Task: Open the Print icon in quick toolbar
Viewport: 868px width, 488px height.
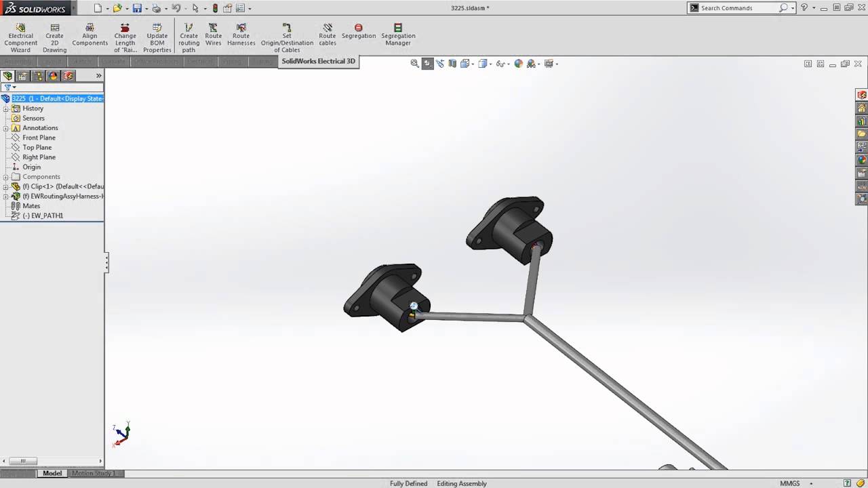Action: (x=157, y=8)
